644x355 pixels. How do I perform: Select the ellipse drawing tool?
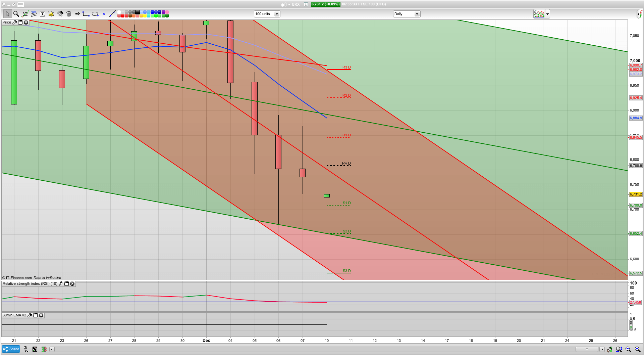[95, 14]
